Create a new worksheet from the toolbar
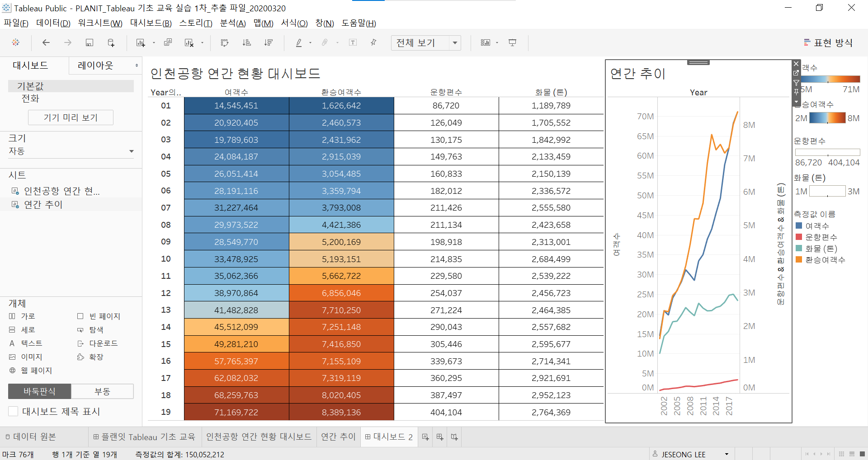868x460 pixels. pos(141,42)
